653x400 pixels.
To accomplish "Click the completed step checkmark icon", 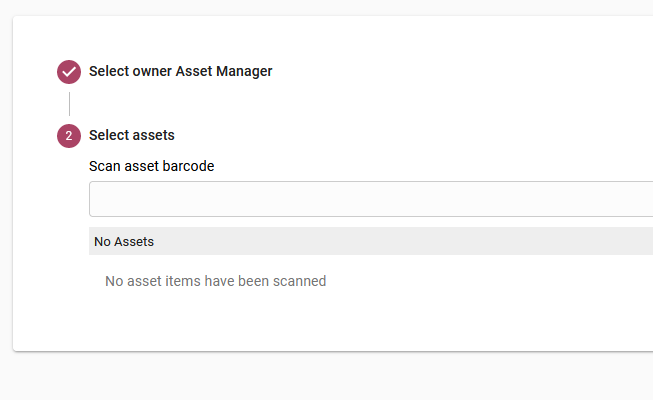I will (69, 72).
